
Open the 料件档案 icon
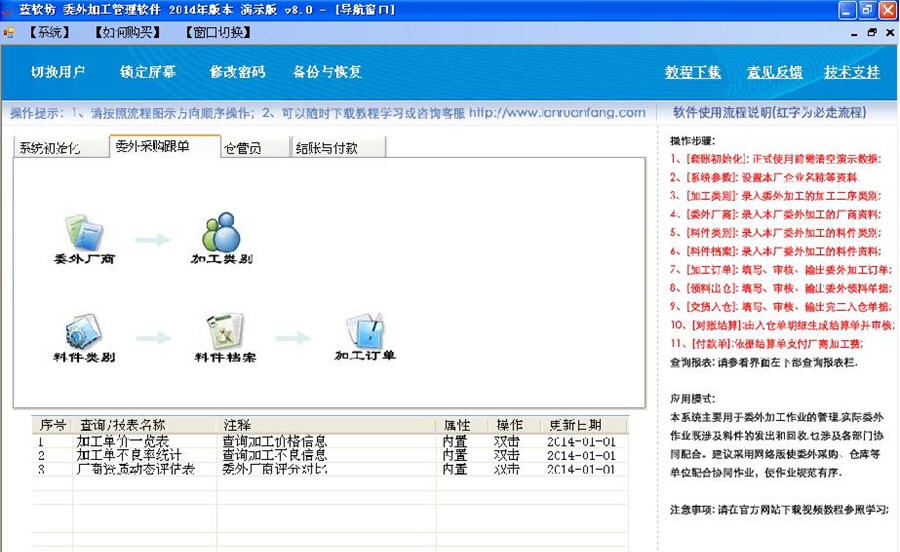point(225,338)
